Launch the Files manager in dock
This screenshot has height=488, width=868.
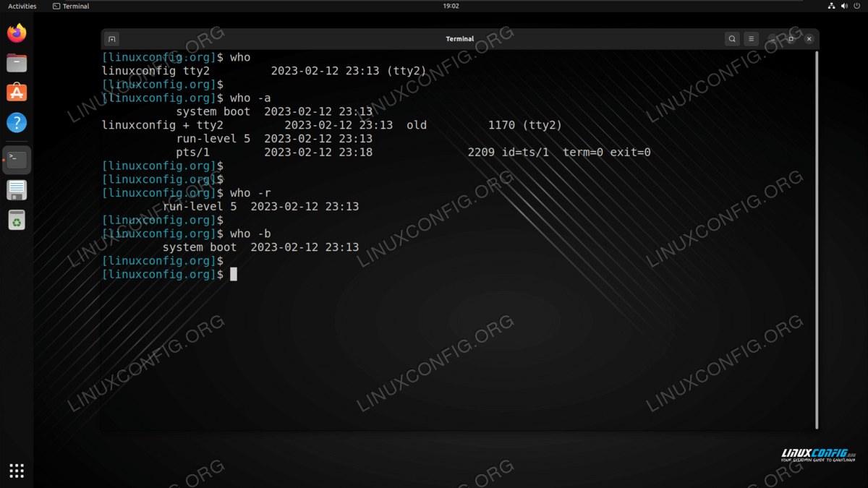pyautogui.click(x=17, y=63)
